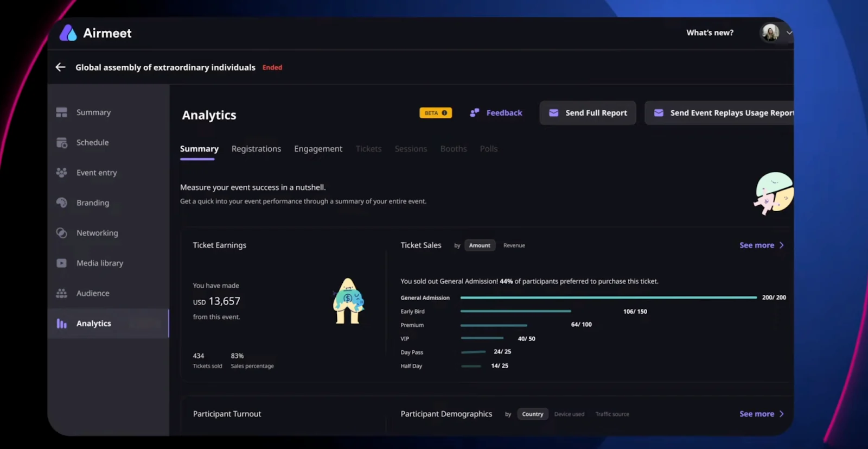The height and width of the screenshot is (449, 868).
Task: Click the Participant Demographics See more chevron
Action: point(781,414)
